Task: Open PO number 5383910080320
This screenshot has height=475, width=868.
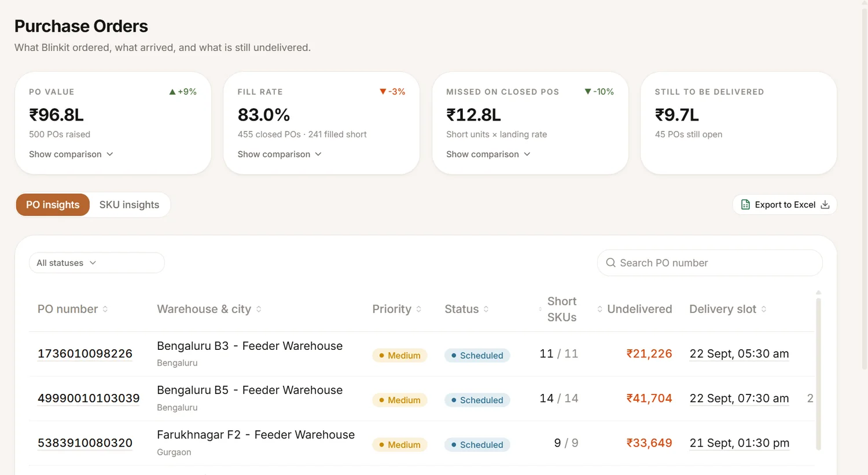Action: point(85,443)
